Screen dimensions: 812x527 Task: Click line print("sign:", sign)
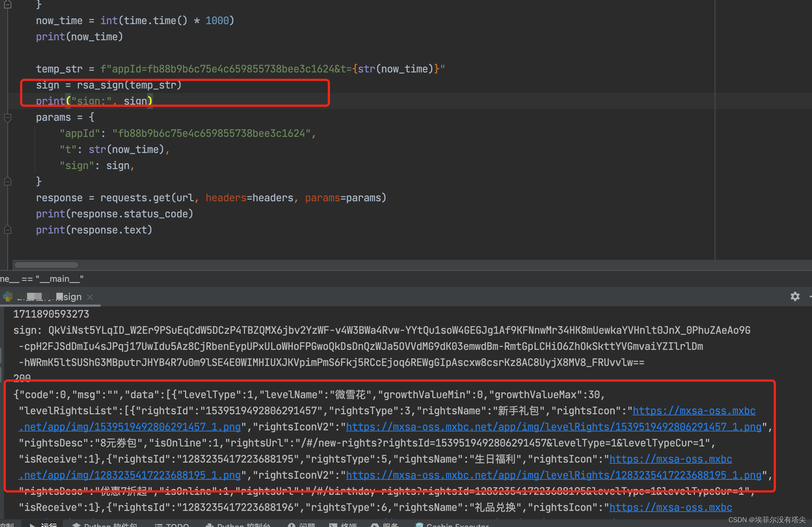(x=94, y=101)
